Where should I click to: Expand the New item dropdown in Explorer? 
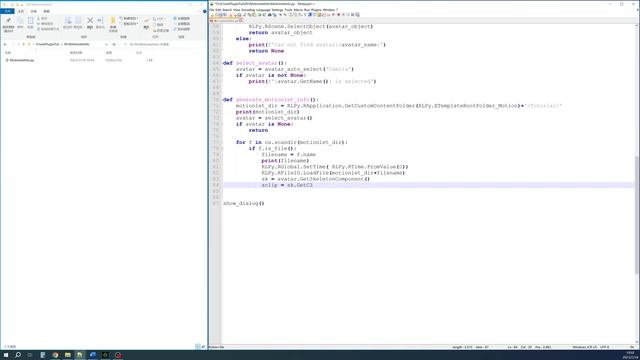pyautogui.click(x=129, y=18)
